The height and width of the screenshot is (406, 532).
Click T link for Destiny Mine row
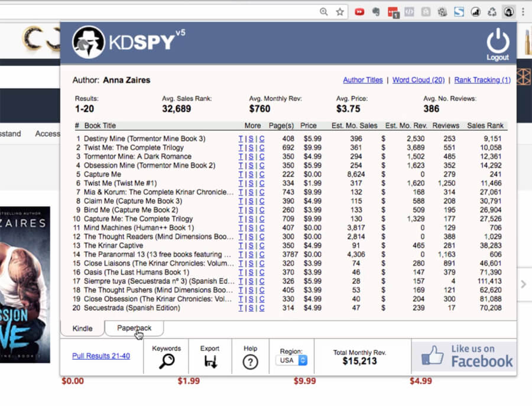tap(240, 138)
